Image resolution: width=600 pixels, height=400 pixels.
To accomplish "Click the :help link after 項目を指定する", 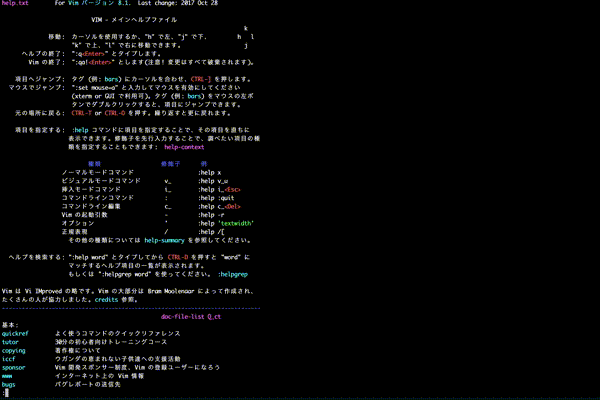I will click(80, 130).
